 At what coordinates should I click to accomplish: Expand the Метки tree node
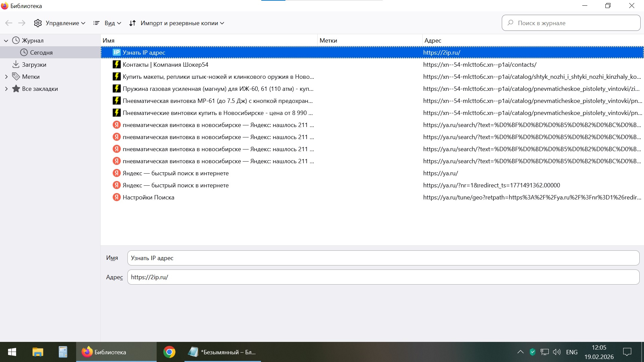(x=6, y=77)
